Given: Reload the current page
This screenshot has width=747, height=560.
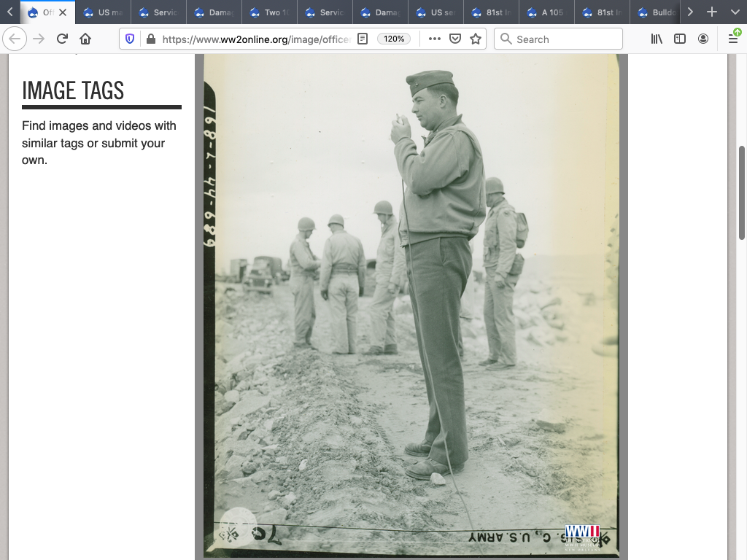Looking at the screenshot, I should pos(62,39).
